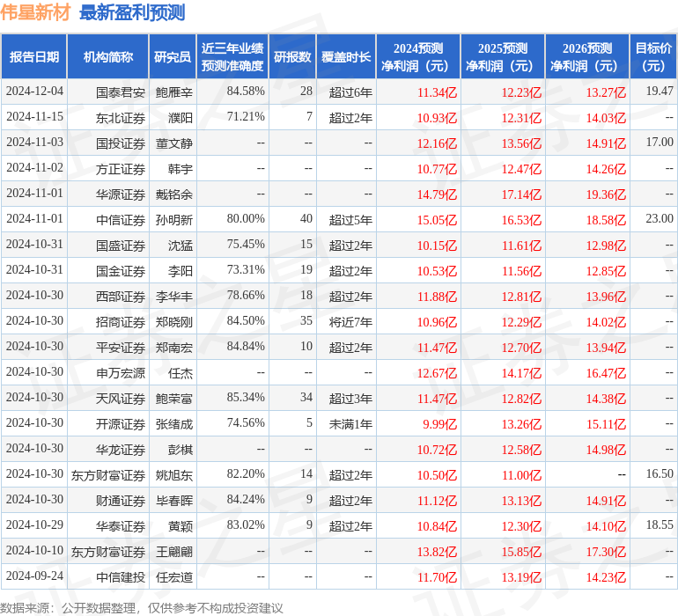Click target price 16.50
The height and width of the screenshot is (616, 678).
660,473
